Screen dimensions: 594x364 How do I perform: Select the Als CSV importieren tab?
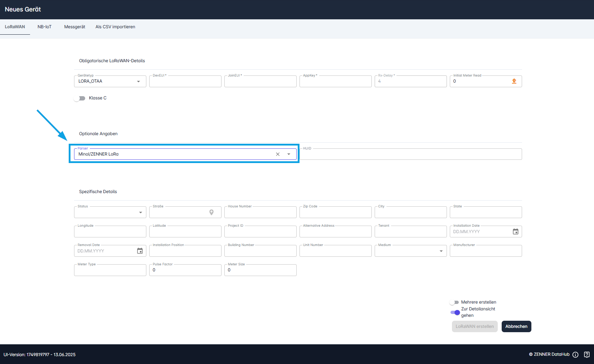coord(115,26)
